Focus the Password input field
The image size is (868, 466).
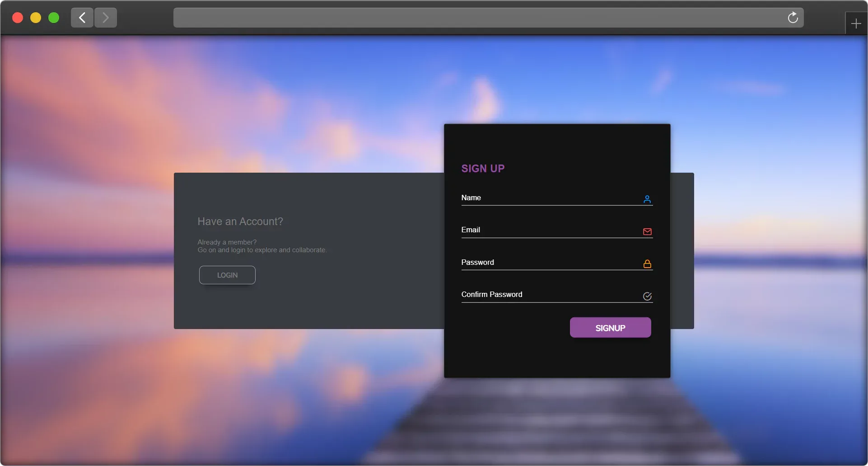click(x=557, y=263)
